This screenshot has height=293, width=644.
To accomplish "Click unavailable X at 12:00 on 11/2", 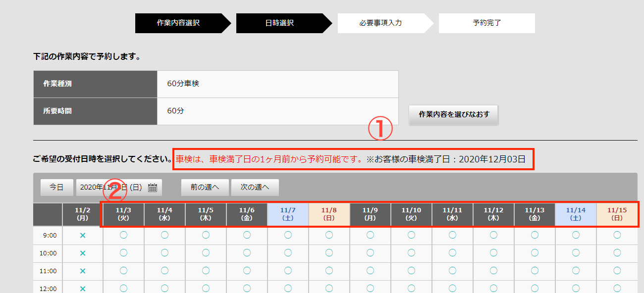I will coord(83,289).
